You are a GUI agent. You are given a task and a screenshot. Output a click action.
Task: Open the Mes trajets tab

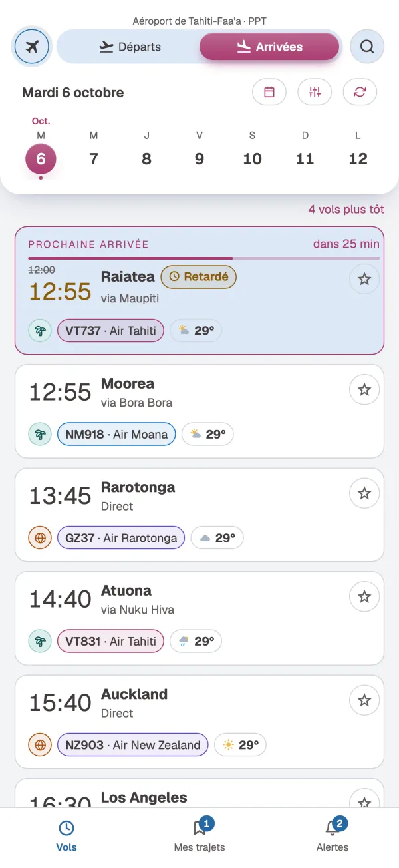click(199, 835)
